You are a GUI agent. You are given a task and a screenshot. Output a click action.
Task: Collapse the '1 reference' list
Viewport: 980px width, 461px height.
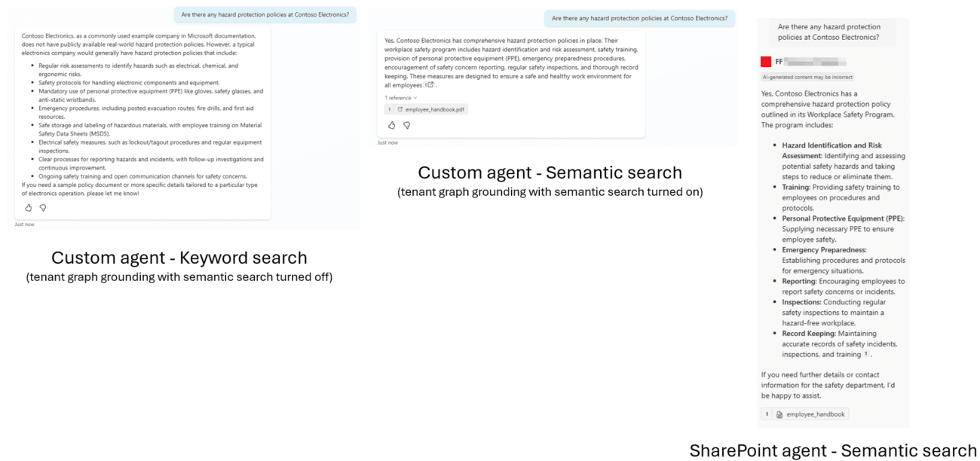[x=400, y=98]
